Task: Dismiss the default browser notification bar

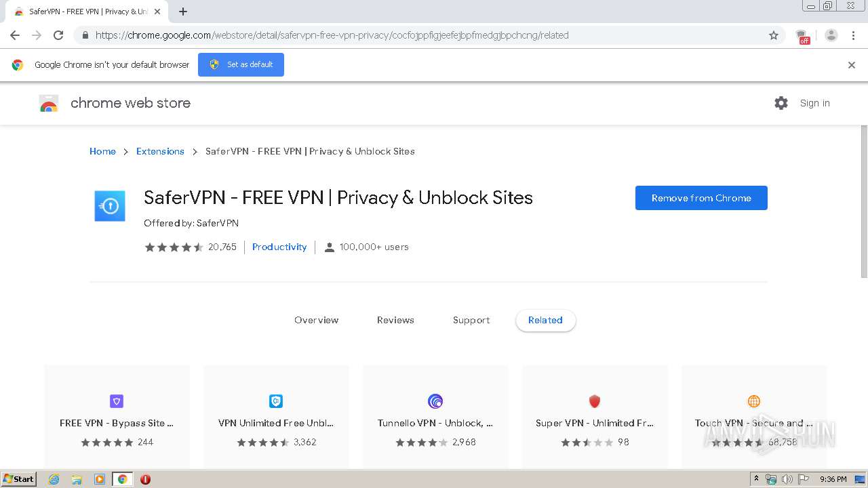Action: [x=852, y=65]
